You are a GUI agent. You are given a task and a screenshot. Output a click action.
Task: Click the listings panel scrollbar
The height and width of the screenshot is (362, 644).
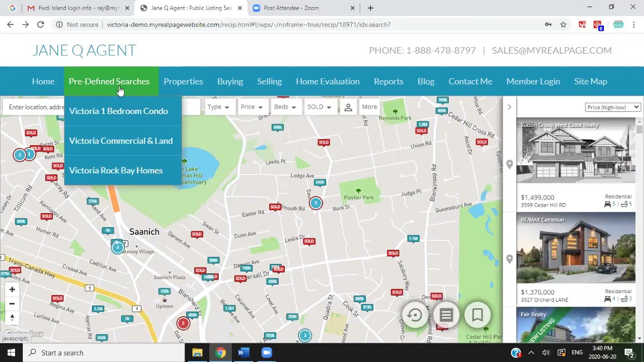pos(639,129)
